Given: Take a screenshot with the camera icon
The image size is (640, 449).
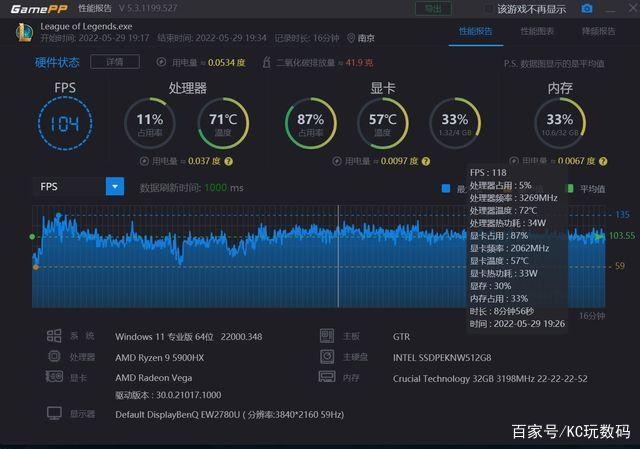Looking at the screenshot, I should pyautogui.click(x=587, y=9).
